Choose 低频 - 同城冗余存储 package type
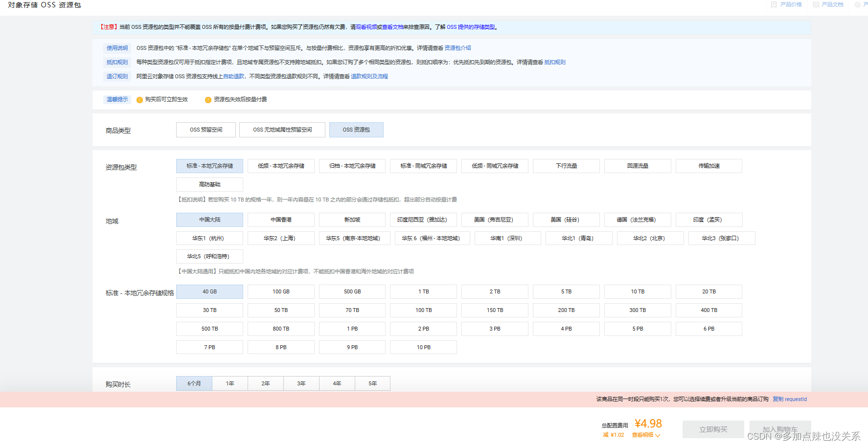Screen dimensions: 868x446 click(495, 166)
